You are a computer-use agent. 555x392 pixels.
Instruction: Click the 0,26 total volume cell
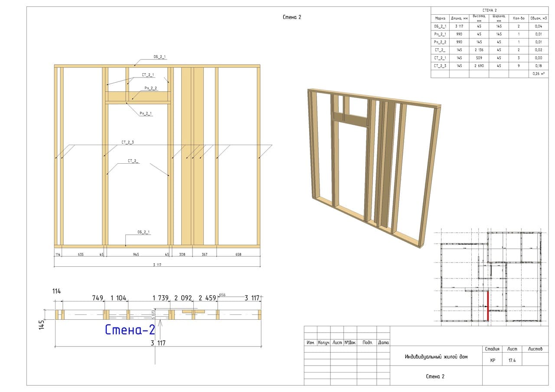(x=539, y=74)
